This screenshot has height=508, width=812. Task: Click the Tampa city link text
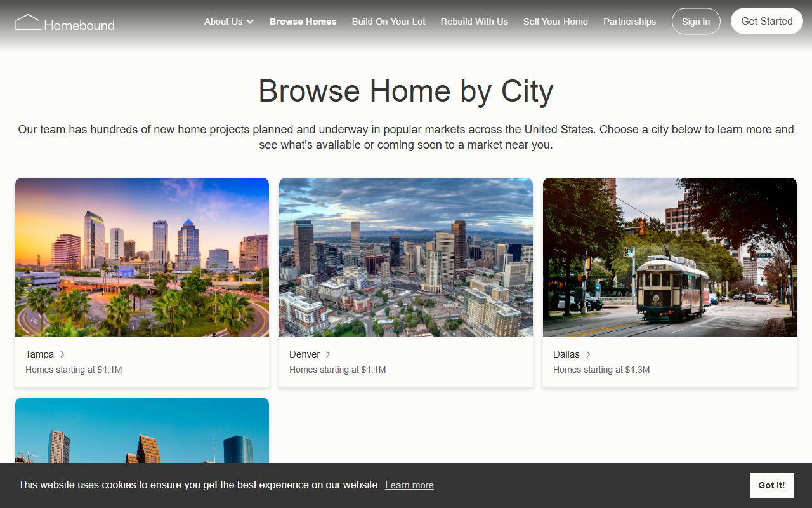[39, 354]
